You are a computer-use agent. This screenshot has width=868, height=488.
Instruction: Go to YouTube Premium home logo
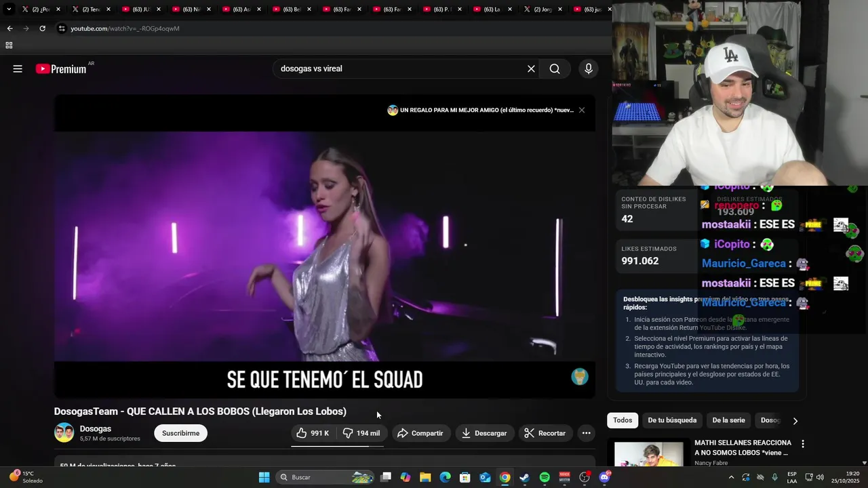(61, 68)
